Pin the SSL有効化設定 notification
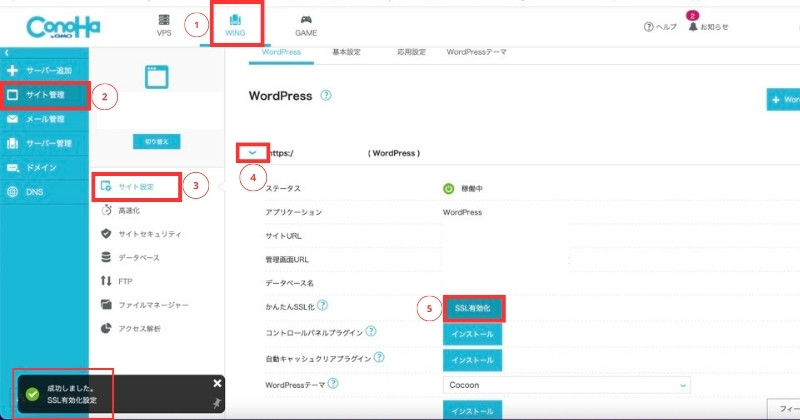Image resolution: width=800 pixels, height=420 pixels. [217, 404]
